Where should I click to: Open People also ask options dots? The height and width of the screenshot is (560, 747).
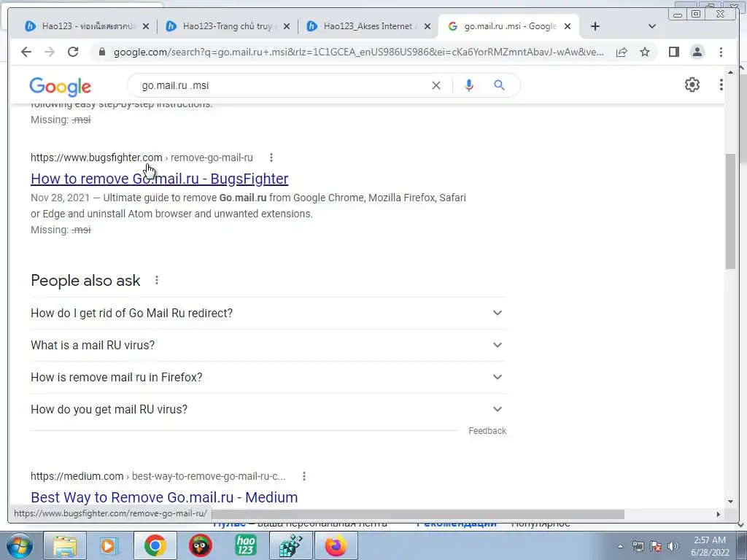point(157,280)
